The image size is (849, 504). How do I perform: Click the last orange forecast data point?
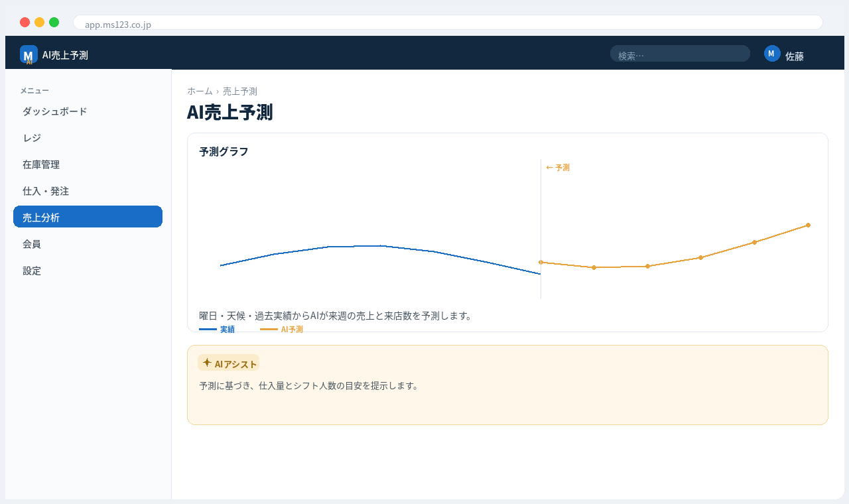[x=808, y=225]
